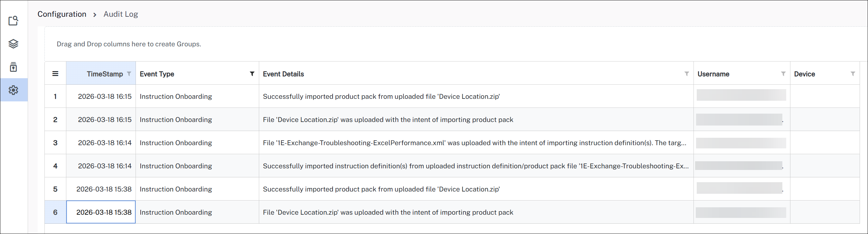Image resolution: width=868 pixels, height=234 pixels.
Task: Open the Username column filter icon
Action: (783, 74)
